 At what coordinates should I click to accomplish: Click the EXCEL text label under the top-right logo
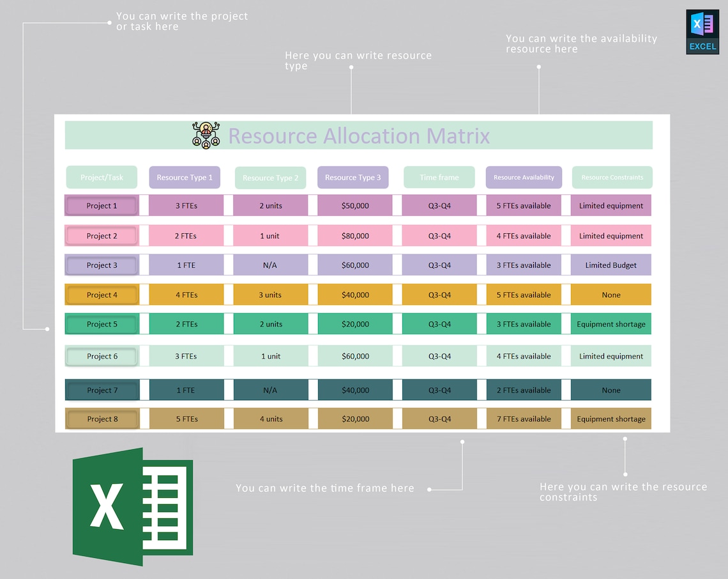702,46
